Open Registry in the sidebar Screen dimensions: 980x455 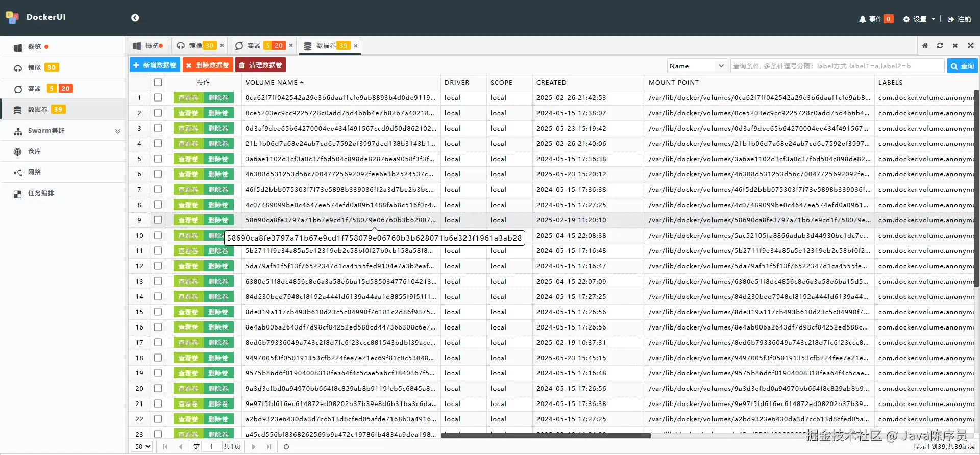62,151
